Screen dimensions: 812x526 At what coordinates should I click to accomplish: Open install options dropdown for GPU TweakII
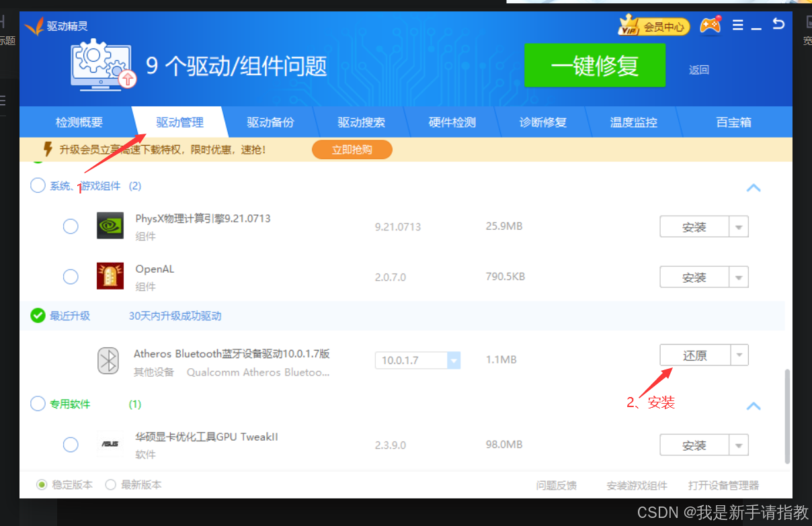(739, 445)
